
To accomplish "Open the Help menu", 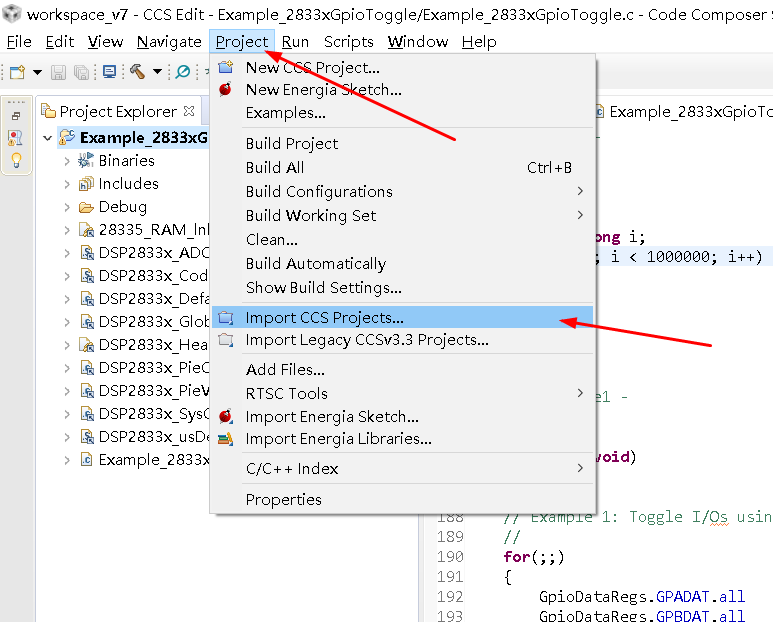I will coord(479,42).
